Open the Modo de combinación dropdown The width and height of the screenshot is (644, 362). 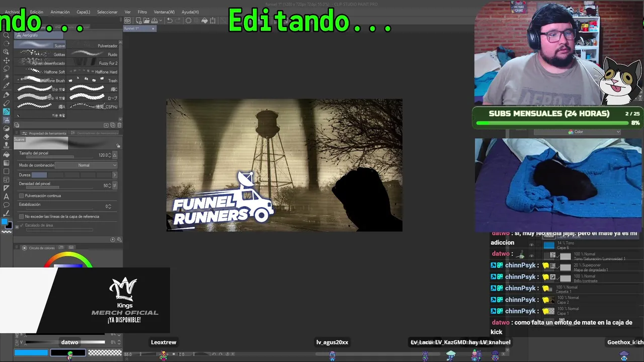coord(86,165)
